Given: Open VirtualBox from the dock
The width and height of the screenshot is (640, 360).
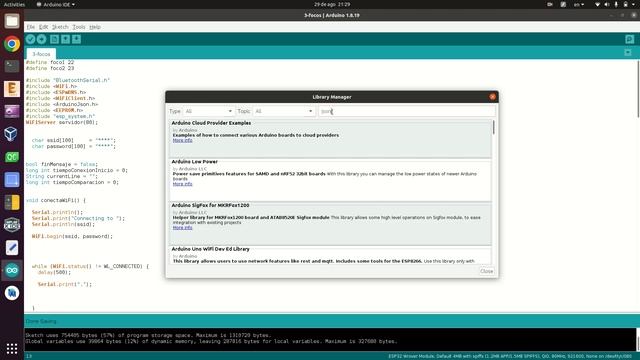Looking at the screenshot, I should click(12, 134).
